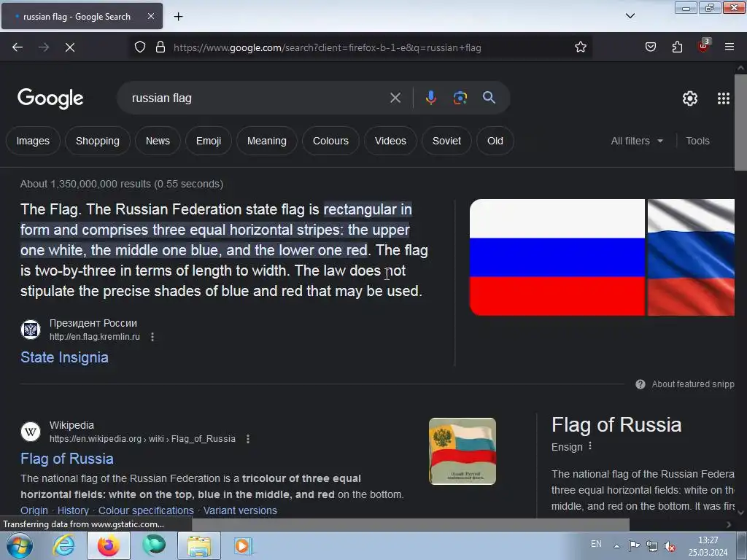
Task: Click the site security padlock icon
Action: [160, 47]
